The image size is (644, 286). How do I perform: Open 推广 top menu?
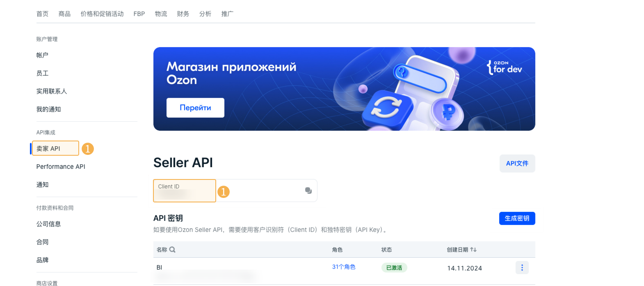(227, 14)
